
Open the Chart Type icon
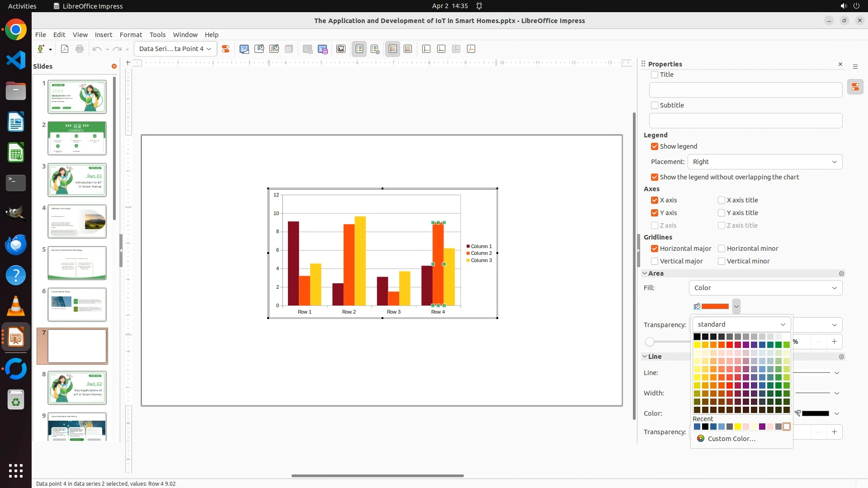click(x=244, y=49)
